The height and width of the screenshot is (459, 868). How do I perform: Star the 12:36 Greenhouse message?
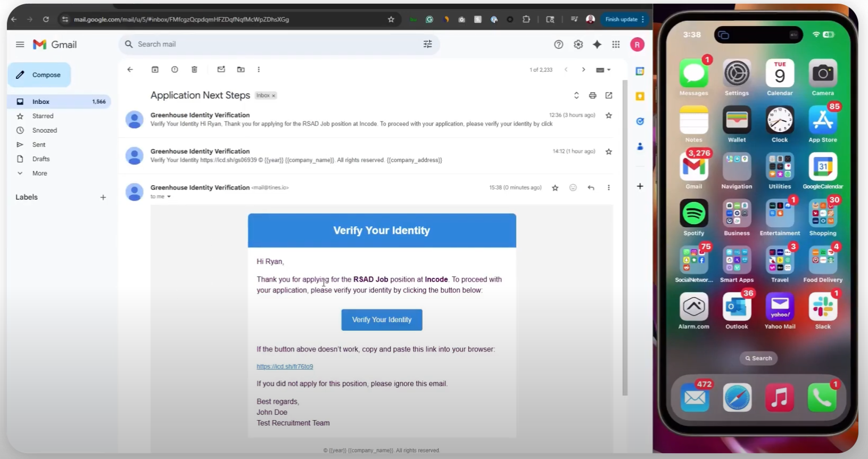609,116
